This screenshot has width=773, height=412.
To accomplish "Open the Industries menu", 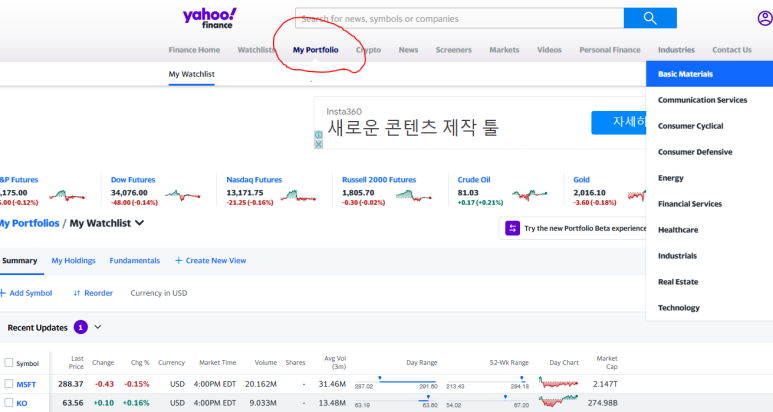I will [x=676, y=50].
